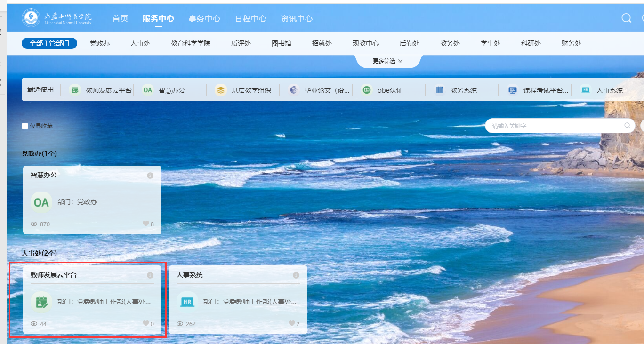The width and height of the screenshot is (644, 344).
Task: Favorite the 教师发展云平台 card heart
Action: (x=146, y=324)
